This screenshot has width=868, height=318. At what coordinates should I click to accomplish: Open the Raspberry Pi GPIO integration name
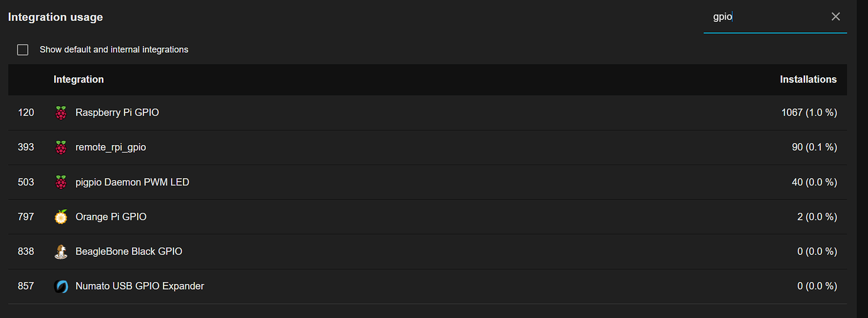(117, 112)
